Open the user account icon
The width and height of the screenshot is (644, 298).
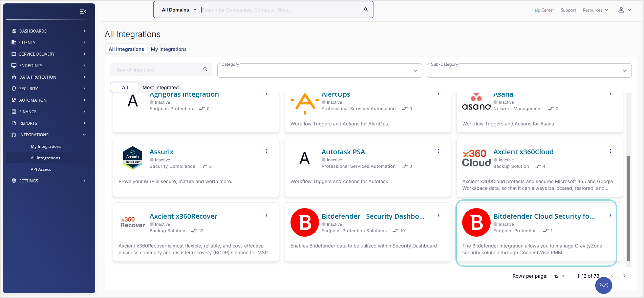coord(621,10)
